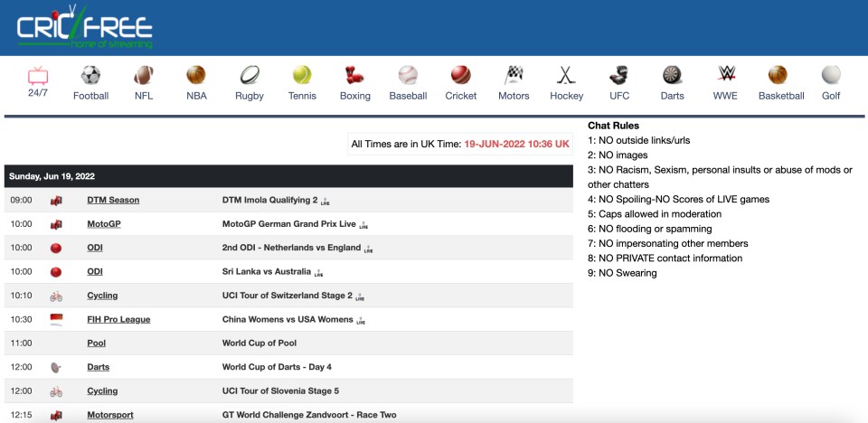This screenshot has height=423, width=868.
Task: Click the Cricket ball icon
Action: [x=460, y=75]
